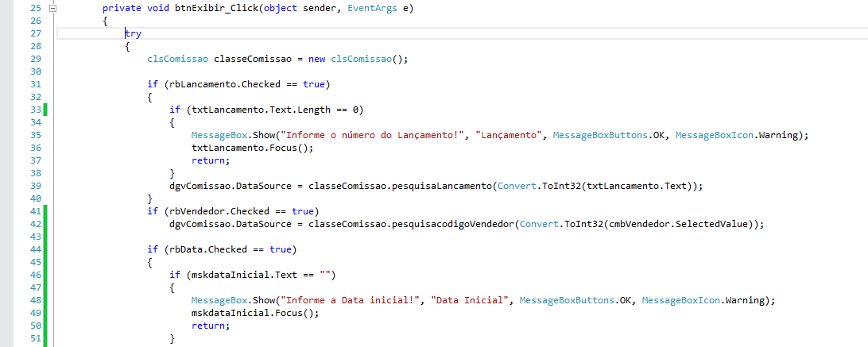Click the pesquisacodigoVendedor method call
Screen dimensions: 868x347
tap(452, 224)
